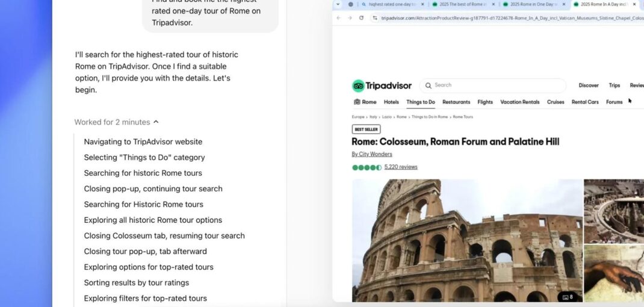Close the 'highest rated one-day' search tab
644x307 pixels.
tap(423, 4)
